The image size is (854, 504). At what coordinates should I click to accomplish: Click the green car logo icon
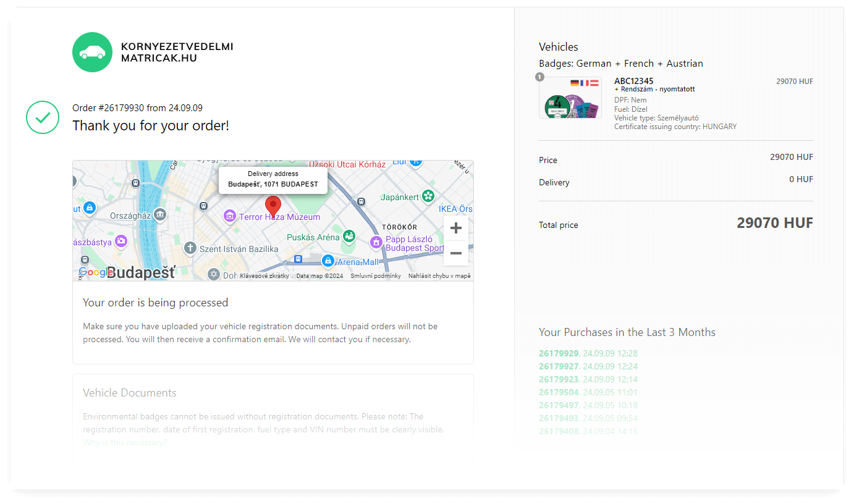coord(92,52)
